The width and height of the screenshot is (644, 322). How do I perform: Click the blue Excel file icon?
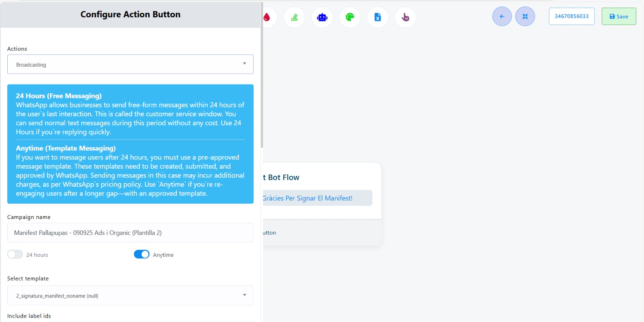378,17
